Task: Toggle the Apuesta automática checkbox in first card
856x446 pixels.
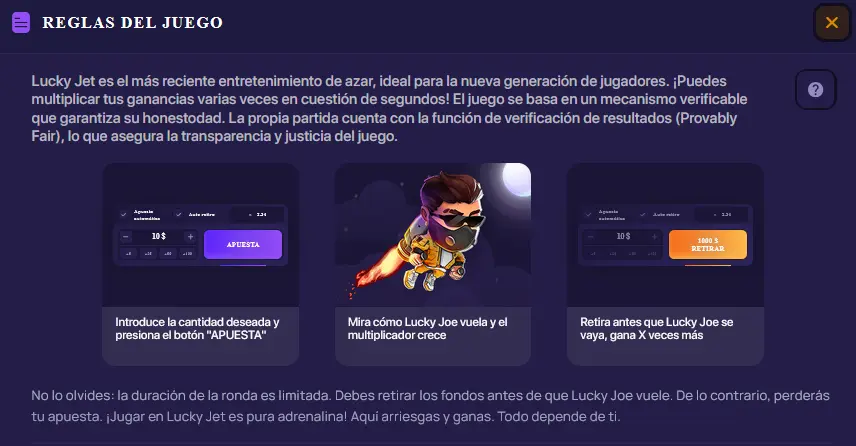Action: pyautogui.click(x=124, y=215)
